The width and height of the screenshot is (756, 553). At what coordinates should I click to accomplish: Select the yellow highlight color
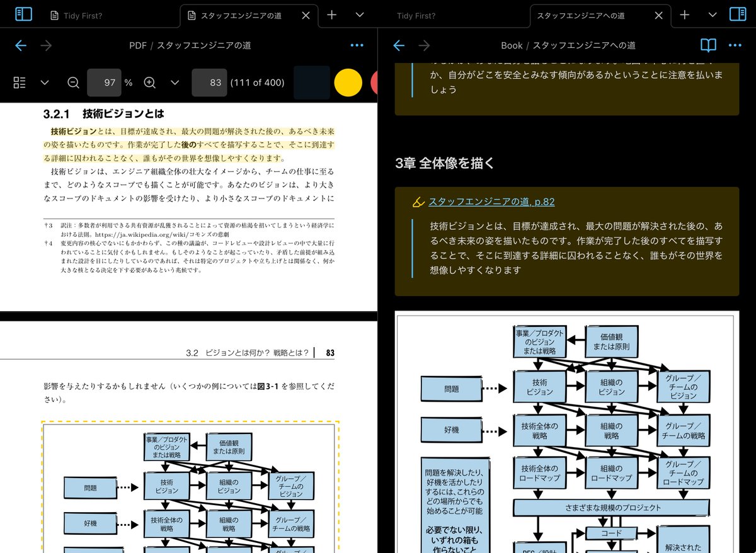coord(348,83)
